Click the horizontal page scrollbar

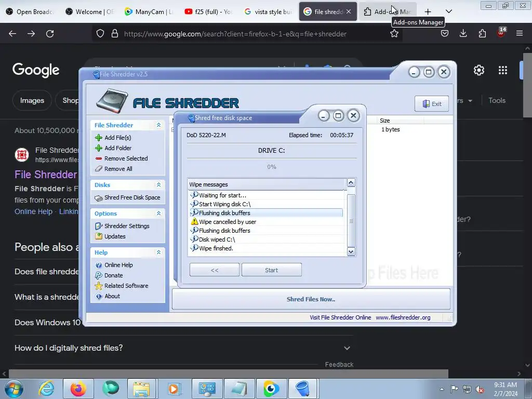[229, 374]
